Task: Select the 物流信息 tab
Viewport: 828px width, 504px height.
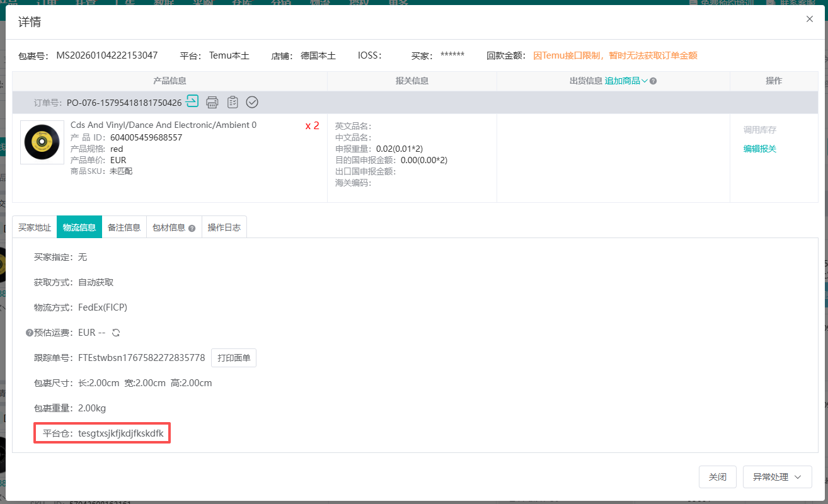Action: tap(79, 227)
